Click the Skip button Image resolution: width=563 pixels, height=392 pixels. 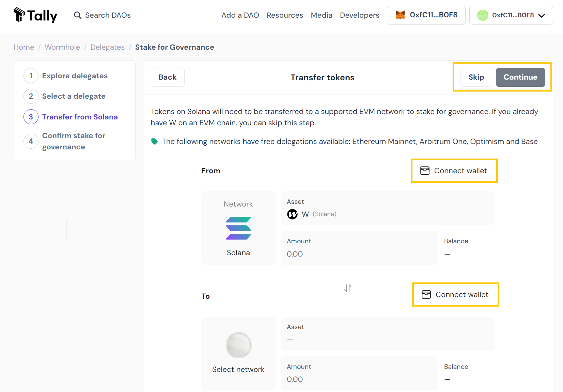pyautogui.click(x=476, y=77)
